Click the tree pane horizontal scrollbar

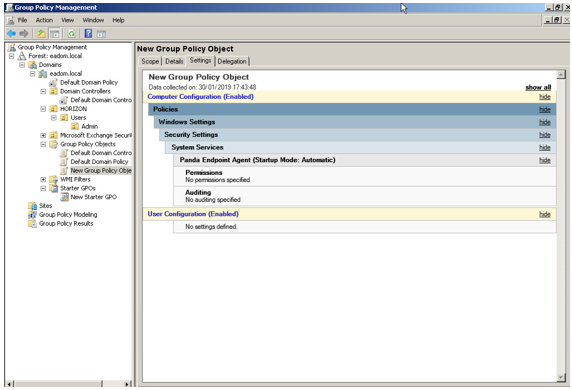[x=69, y=384]
